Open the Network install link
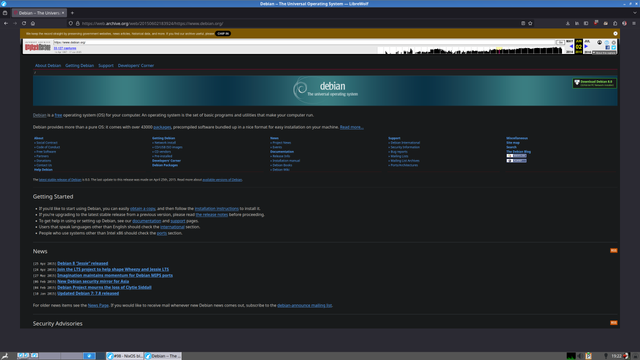Screen dimensions: 640x360 165,143
